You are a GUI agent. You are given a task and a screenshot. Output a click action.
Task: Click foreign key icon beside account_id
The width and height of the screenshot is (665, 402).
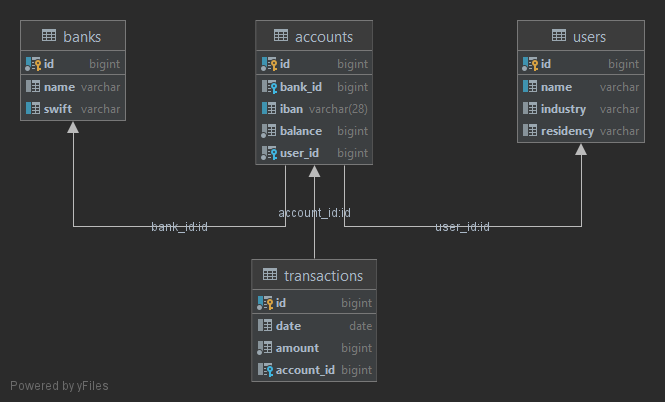pyautogui.click(x=265, y=370)
